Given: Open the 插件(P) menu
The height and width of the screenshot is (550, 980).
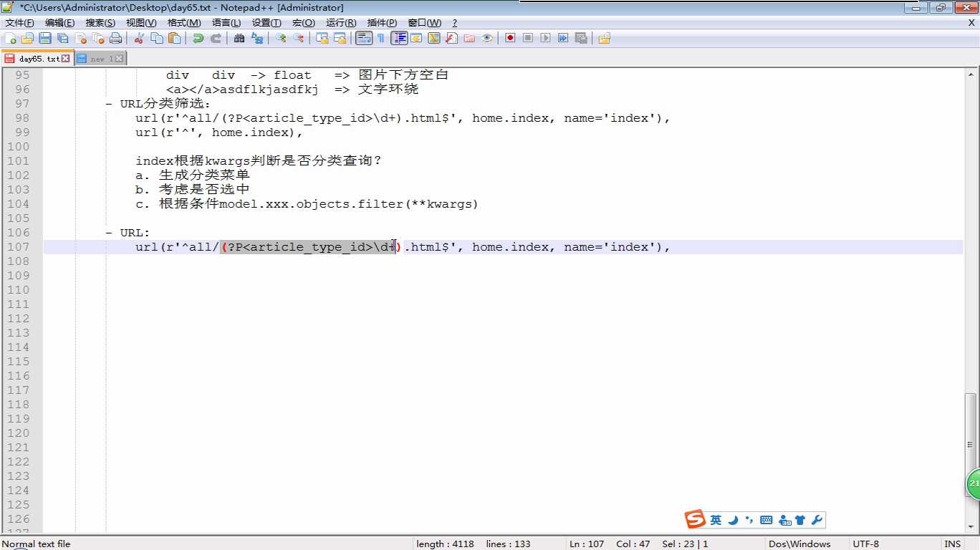Looking at the screenshot, I should pos(382,23).
